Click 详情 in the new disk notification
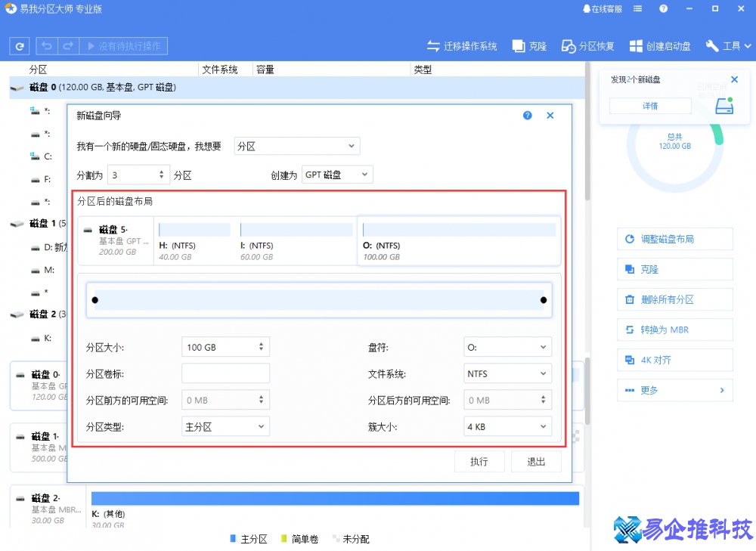756x551 pixels. tap(649, 106)
